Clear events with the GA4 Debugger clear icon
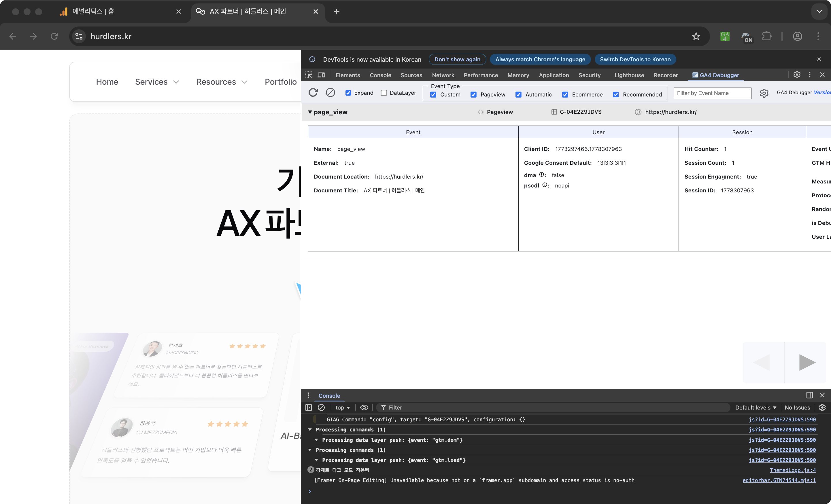 click(x=330, y=92)
